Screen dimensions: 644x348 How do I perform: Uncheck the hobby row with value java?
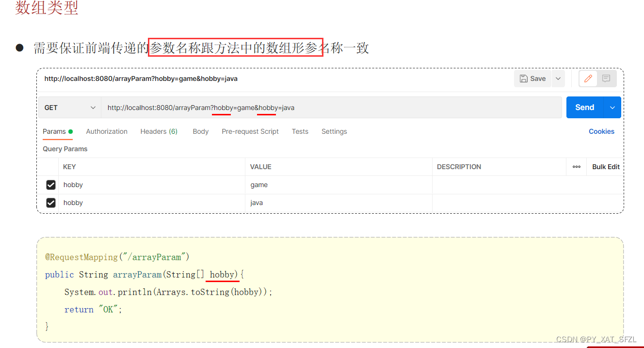point(51,203)
